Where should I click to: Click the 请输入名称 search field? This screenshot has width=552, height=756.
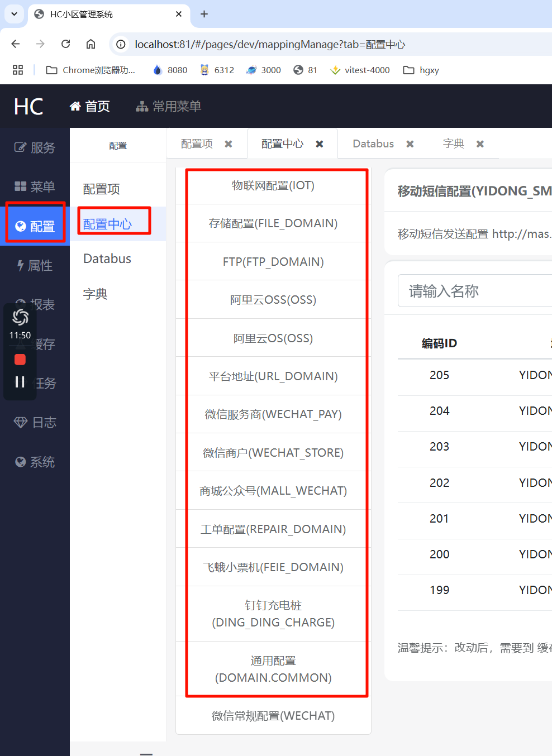pyautogui.click(x=475, y=291)
